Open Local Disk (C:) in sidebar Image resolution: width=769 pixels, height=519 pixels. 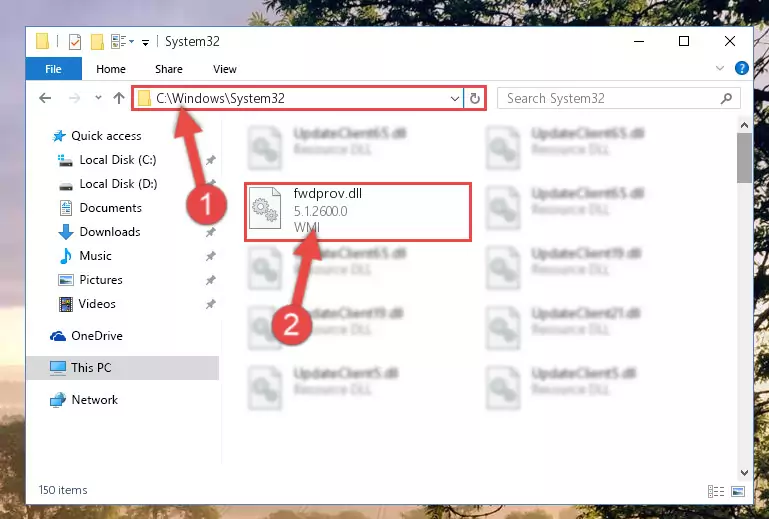click(118, 160)
